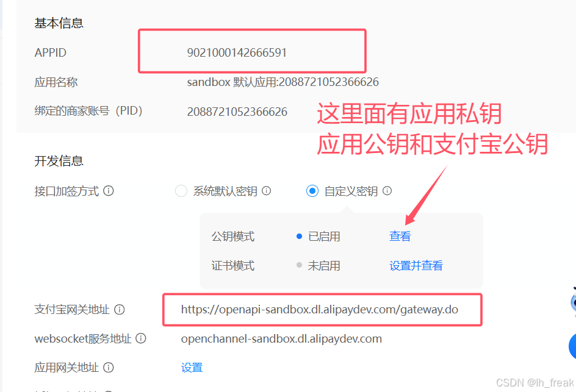Click info icon next to websocket服务地址

[x=141, y=338]
